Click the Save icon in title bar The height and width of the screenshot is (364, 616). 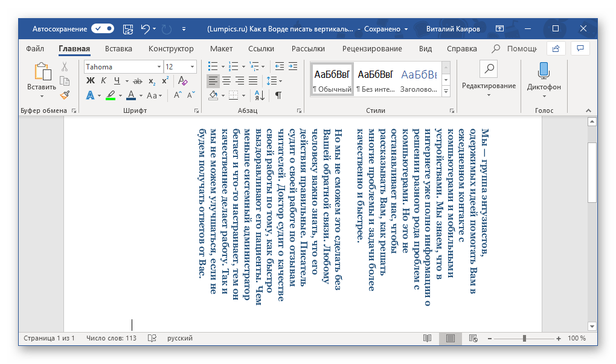pyautogui.click(x=127, y=28)
